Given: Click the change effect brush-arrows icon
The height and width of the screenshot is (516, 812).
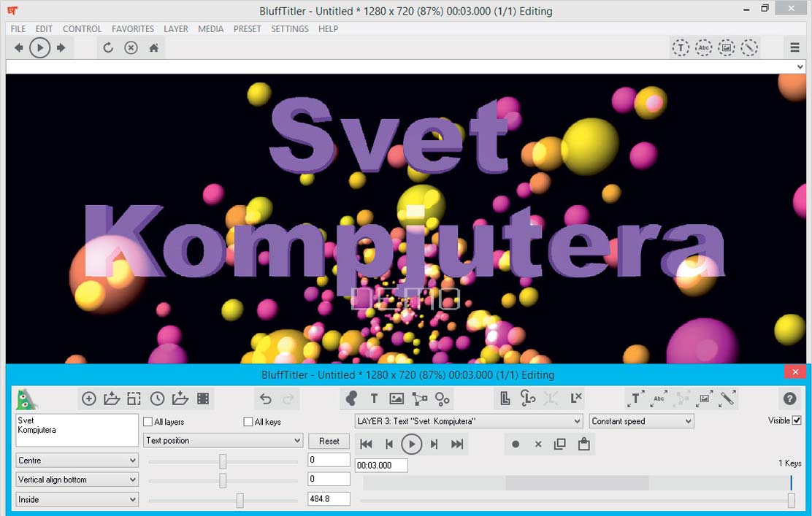Looking at the screenshot, I should pyautogui.click(x=727, y=398).
